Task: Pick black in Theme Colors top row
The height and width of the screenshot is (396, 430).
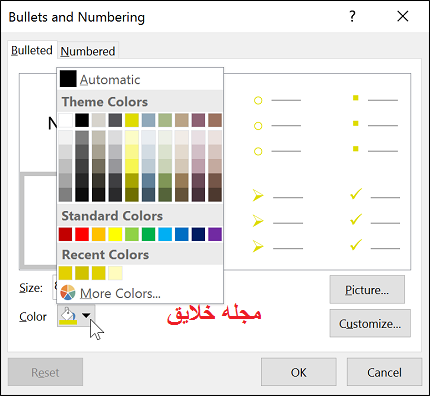Action: (x=82, y=120)
